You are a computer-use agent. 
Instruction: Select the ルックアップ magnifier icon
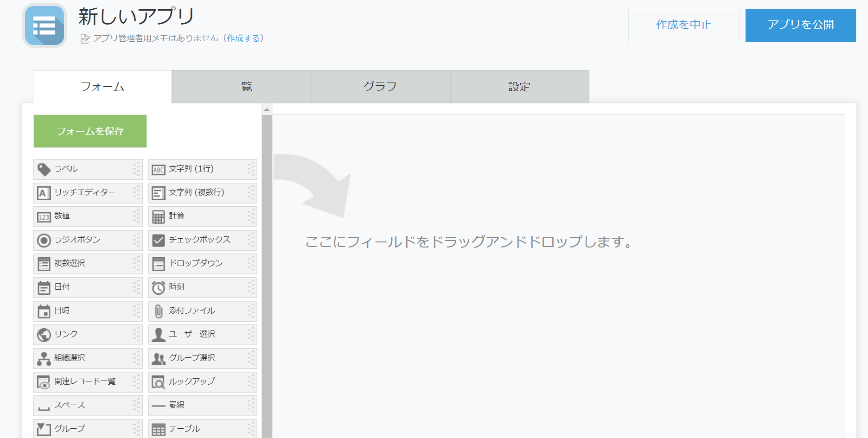[x=159, y=382]
